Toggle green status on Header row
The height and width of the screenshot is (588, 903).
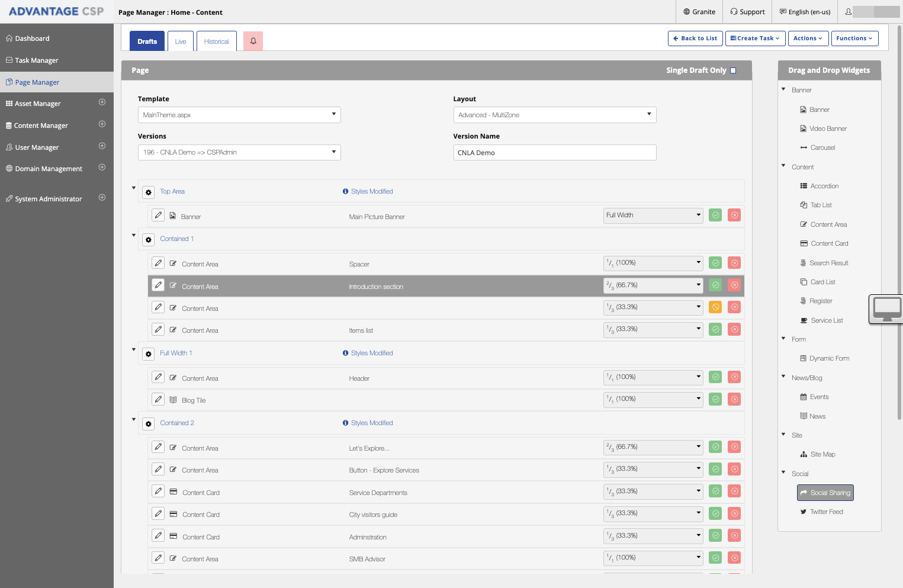click(715, 377)
